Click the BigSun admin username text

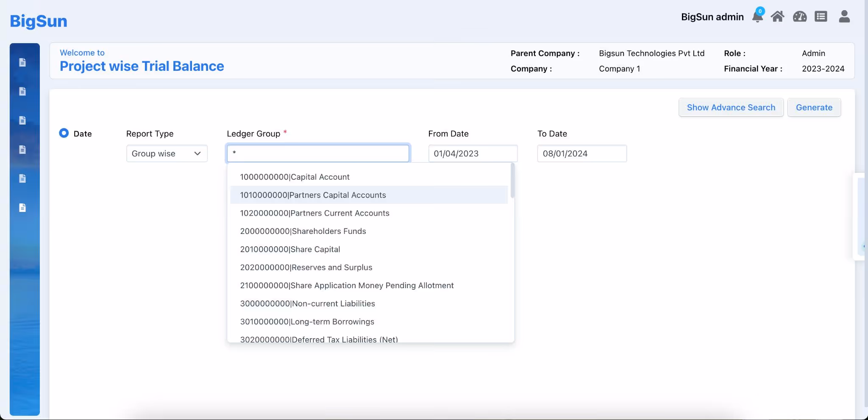712,17
